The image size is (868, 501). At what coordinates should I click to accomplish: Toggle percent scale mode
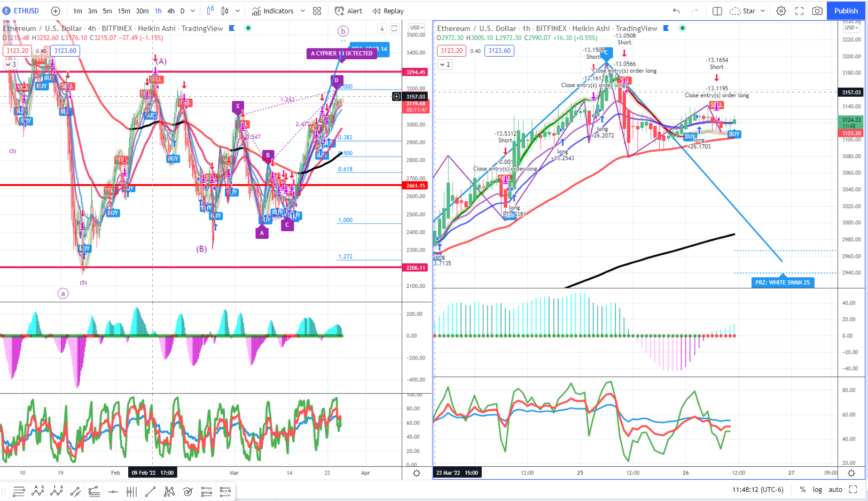click(802, 490)
